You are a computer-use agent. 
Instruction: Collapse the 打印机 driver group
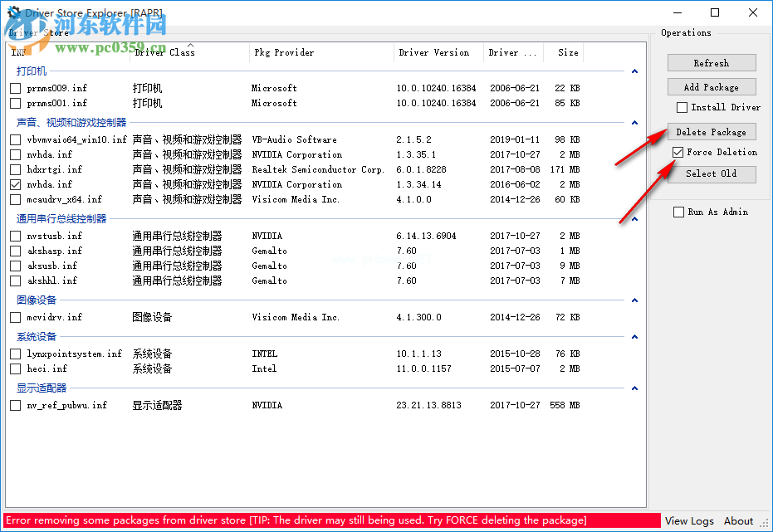point(634,71)
